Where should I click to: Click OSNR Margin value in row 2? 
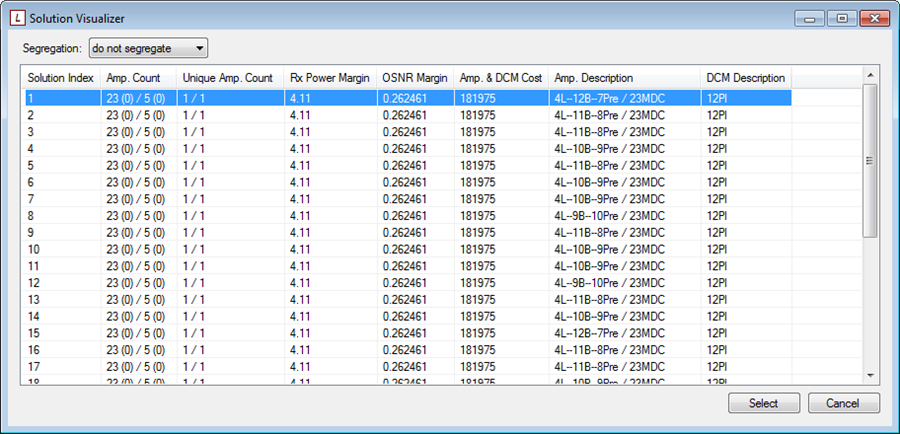tap(405, 115)
